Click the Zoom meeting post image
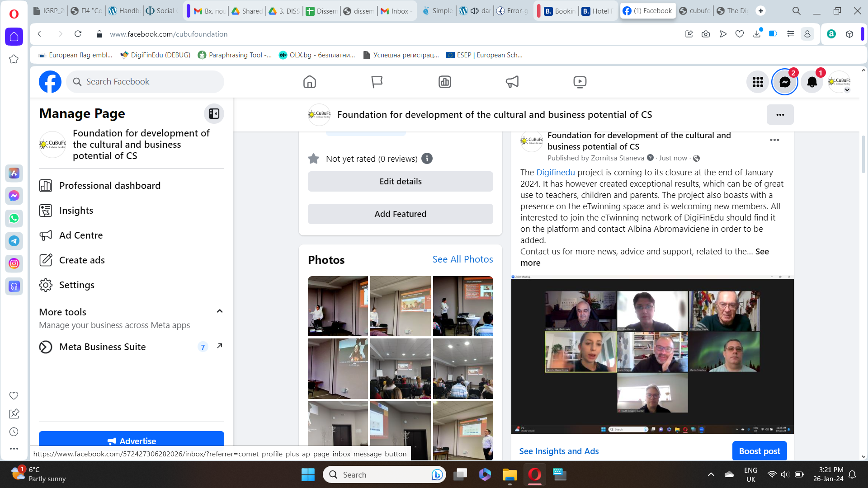The width and height of the screenshot is (868, 488). (652, 354)
